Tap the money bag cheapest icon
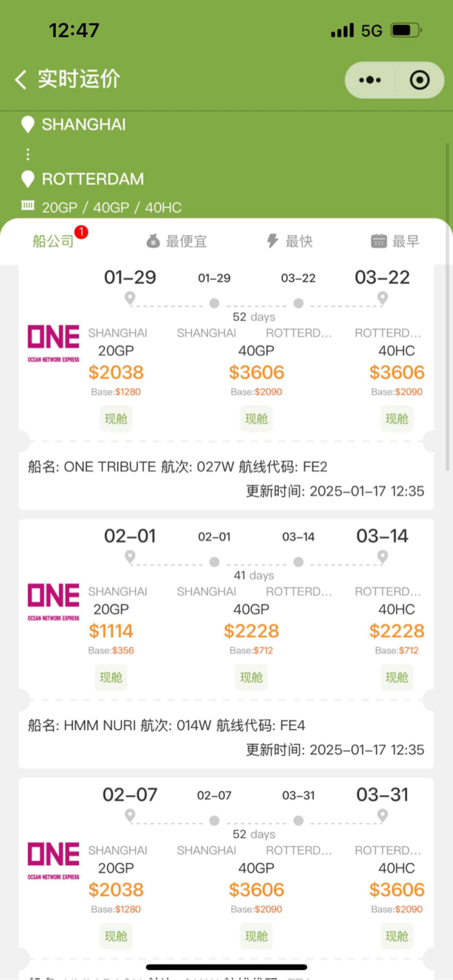 coord(153,241)
